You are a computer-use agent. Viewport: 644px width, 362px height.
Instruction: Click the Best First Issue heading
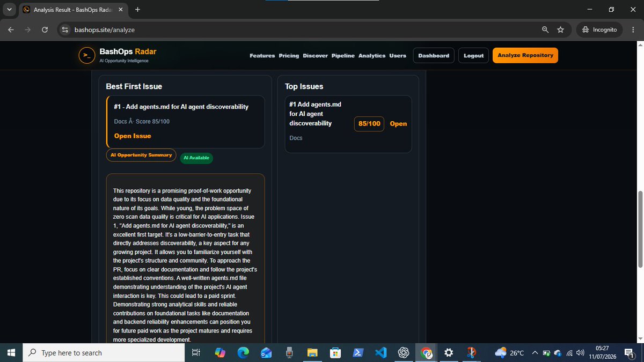(134, 86)
